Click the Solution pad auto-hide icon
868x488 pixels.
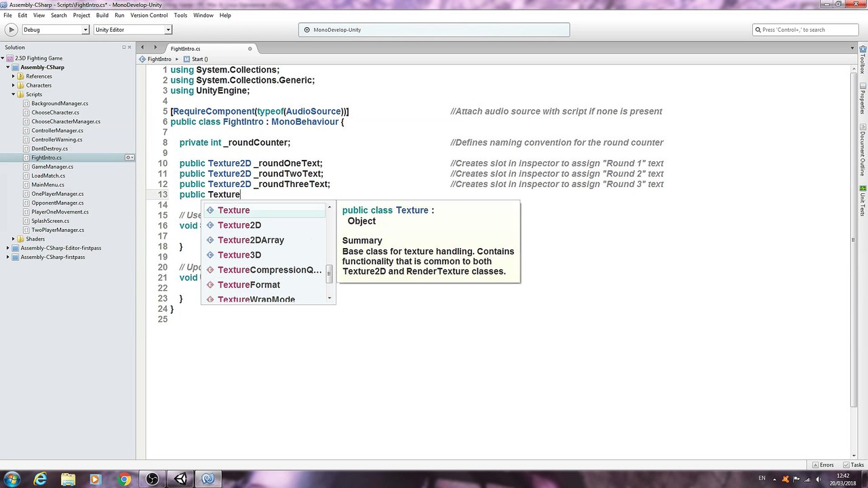124,47
